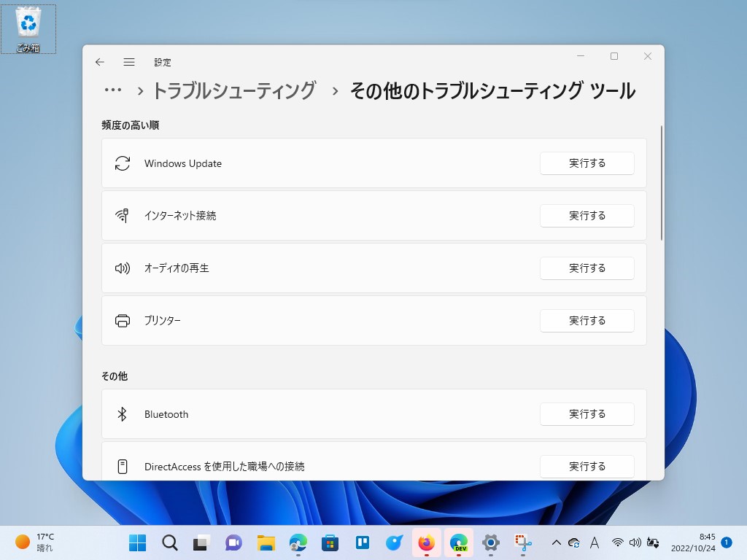Image resolution: width=747 pixels, height=560 pixels.
Task: Go back using the Settings back arrow
Action: pyautogui.click(x=100, y=62)
